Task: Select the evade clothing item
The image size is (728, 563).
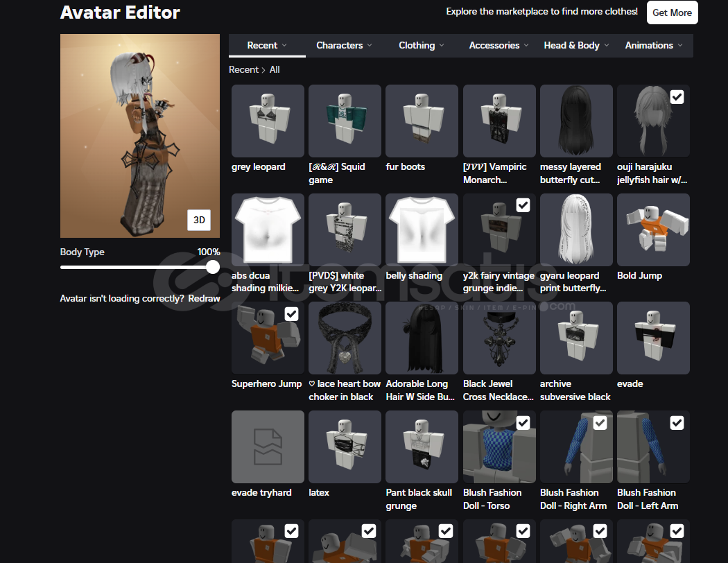Action: point(653,338)
